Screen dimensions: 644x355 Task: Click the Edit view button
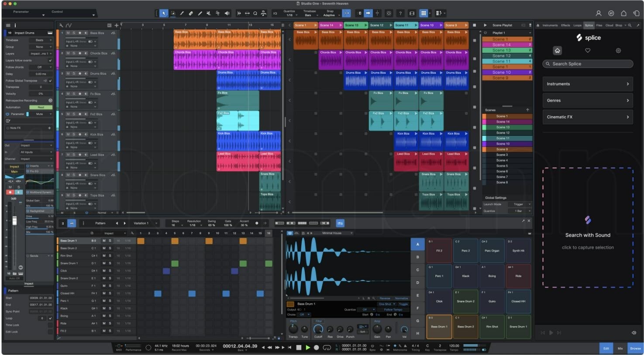point(606,348)
